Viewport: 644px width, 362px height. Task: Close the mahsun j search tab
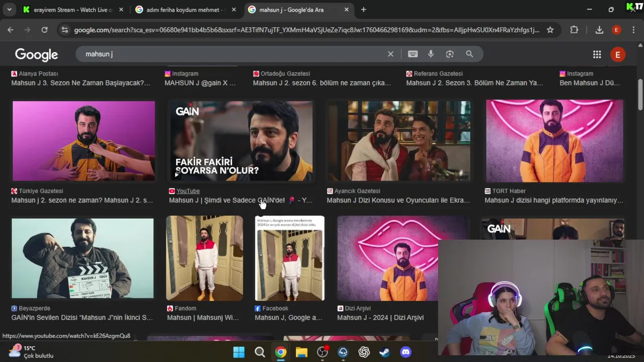coord(346,10)
